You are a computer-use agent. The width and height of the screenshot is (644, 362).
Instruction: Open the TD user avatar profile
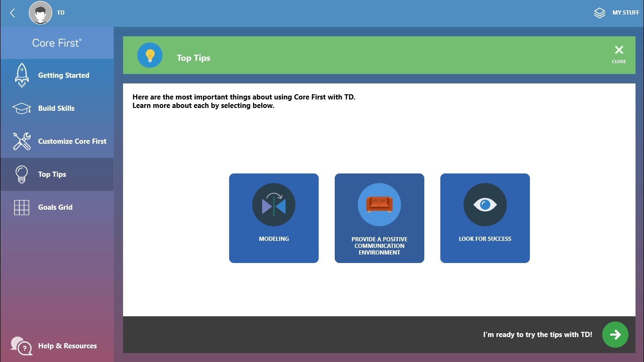41,13
